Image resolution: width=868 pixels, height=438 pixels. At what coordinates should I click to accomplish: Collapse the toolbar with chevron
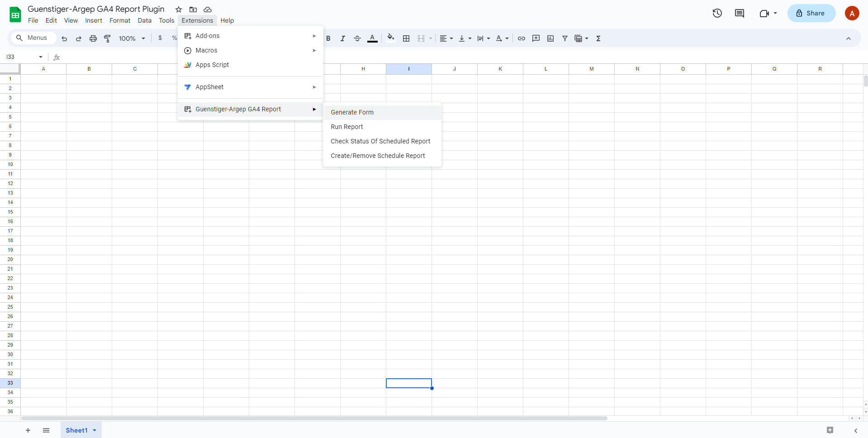coord(849,38)
